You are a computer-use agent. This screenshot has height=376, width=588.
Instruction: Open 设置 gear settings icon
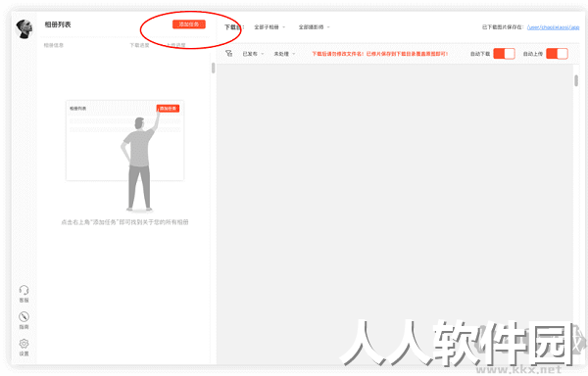pyautogui.click(x=24, y=348)
